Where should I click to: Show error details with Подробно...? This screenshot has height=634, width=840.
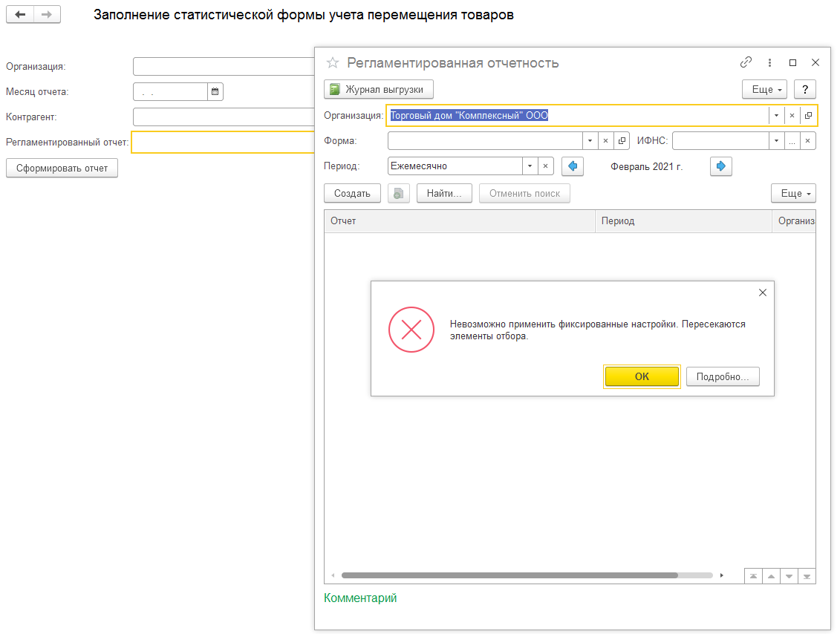pos(723,376)
